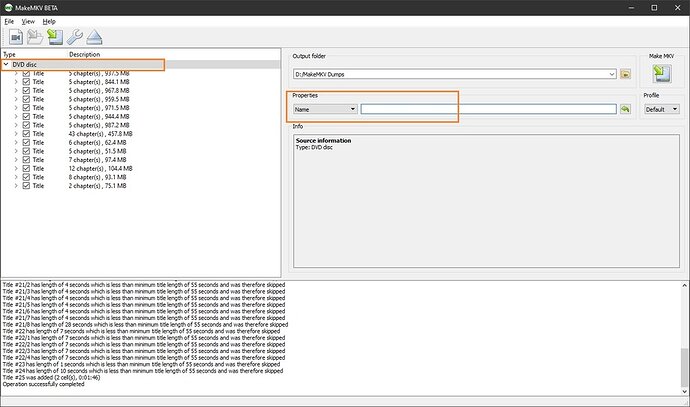The width and height of the screenshot is (690, 407).
Task: Uncheck the 51.5 MB title checkbox
Action: (26, 151)
